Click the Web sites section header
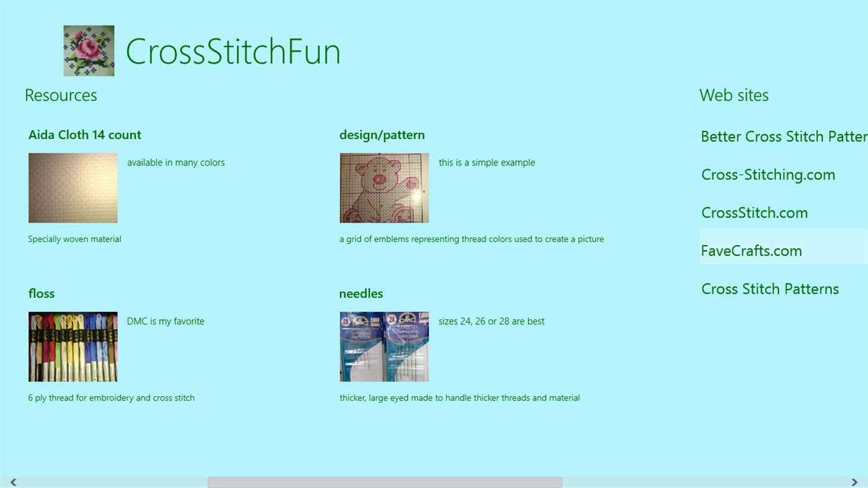This screenshot has height=488, width=868. [734, 95]
